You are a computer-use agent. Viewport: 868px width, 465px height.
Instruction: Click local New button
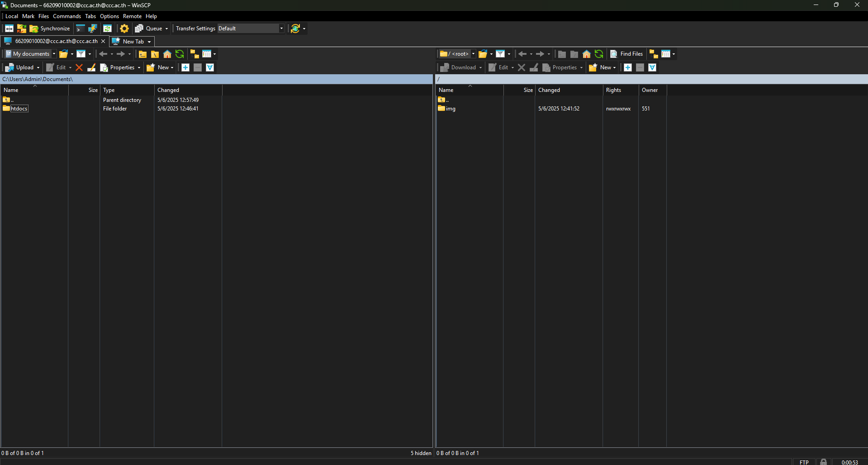[x=158, y=67]
